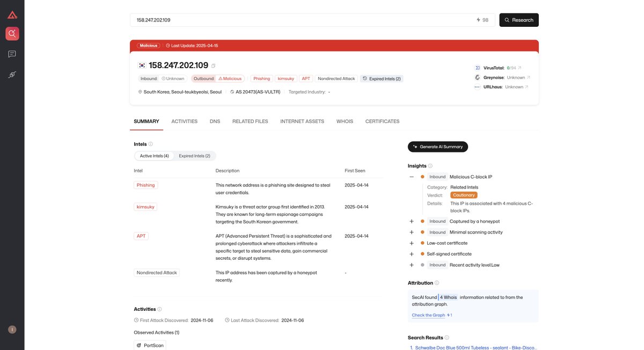Open the chat messages sidebar icon
The width and height of the screenshot is (644, 350).
[x=12, y=54]
